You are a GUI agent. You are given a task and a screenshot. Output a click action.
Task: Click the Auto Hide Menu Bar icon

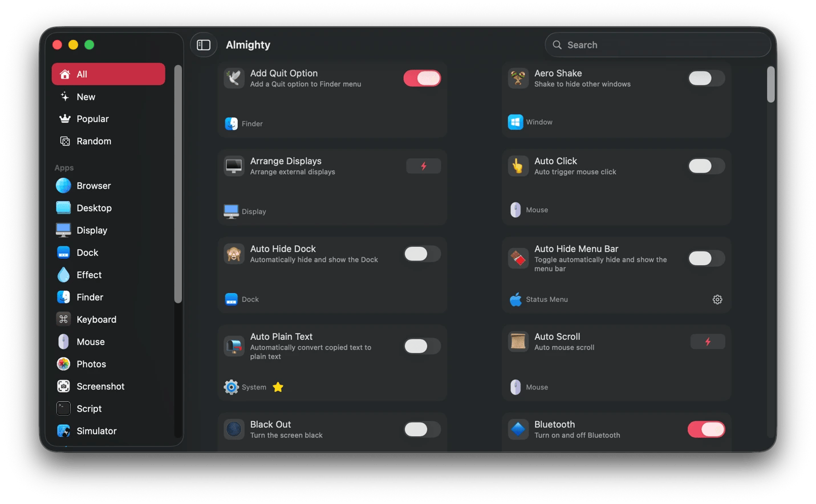click(x=518, y=258)
